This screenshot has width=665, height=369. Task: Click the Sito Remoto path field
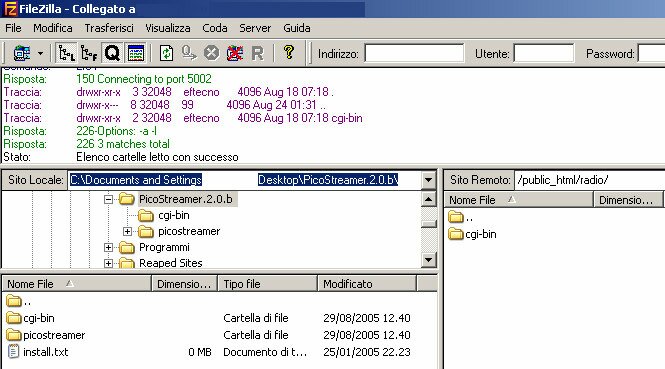590,180
